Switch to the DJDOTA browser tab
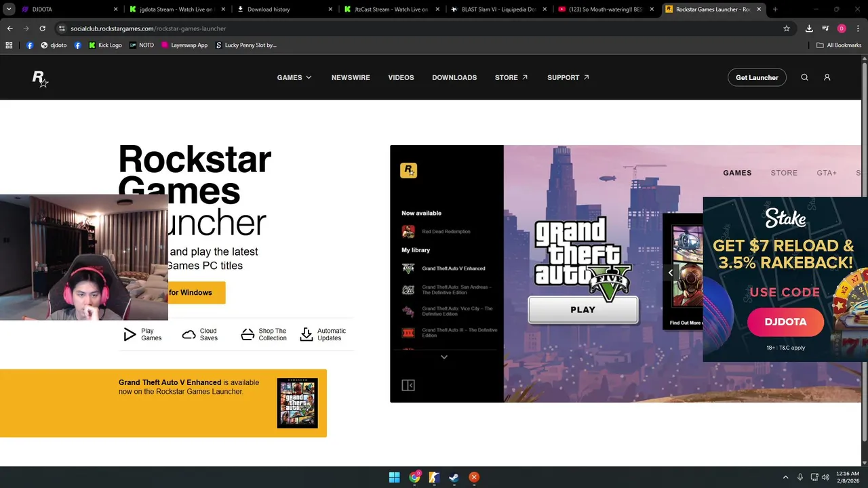 click(68, 9)
